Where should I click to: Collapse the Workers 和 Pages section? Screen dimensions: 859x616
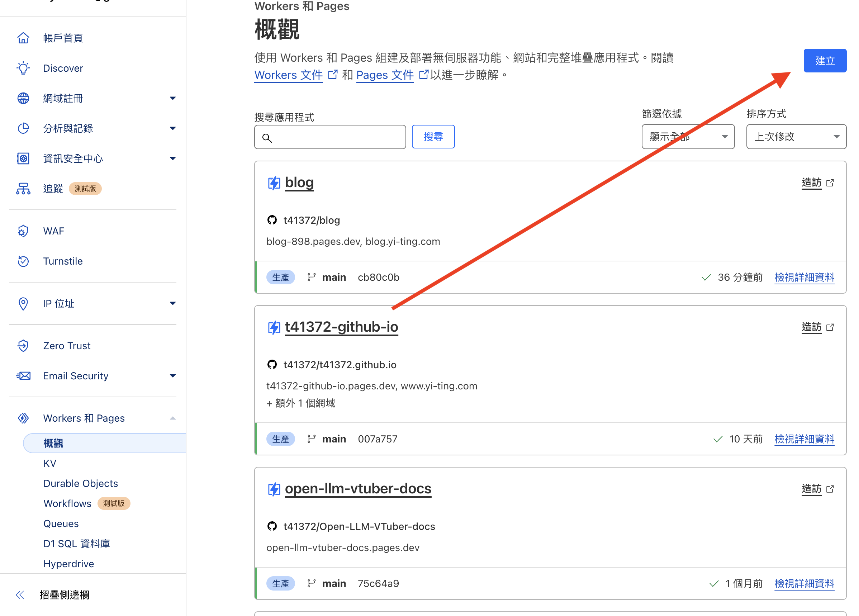(x=173, y=418)
